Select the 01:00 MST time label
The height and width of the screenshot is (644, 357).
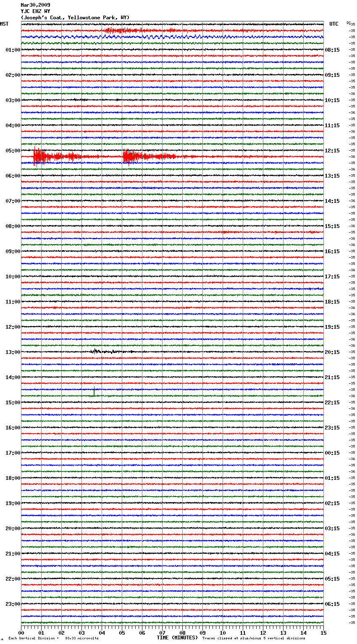[x=13, y=50]
